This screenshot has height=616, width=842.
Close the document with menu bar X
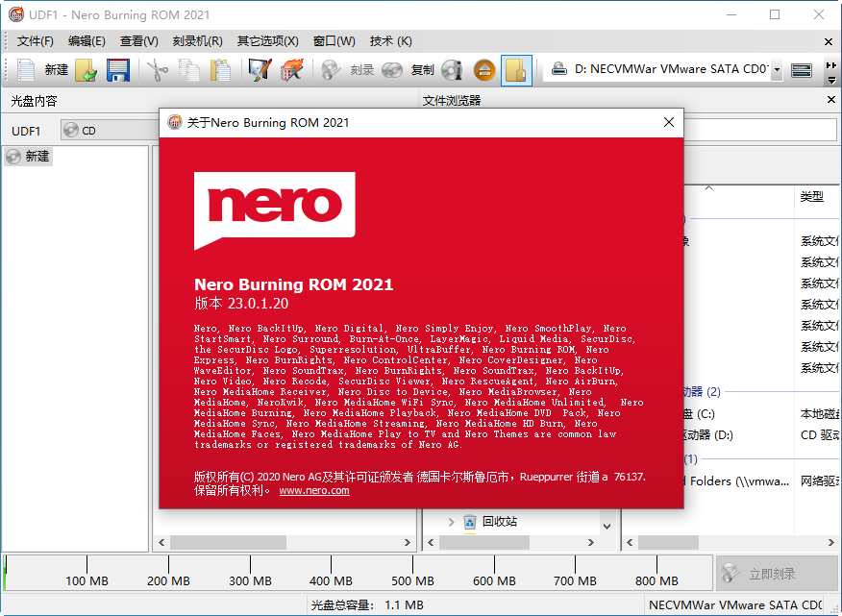(x=829, y=41)
